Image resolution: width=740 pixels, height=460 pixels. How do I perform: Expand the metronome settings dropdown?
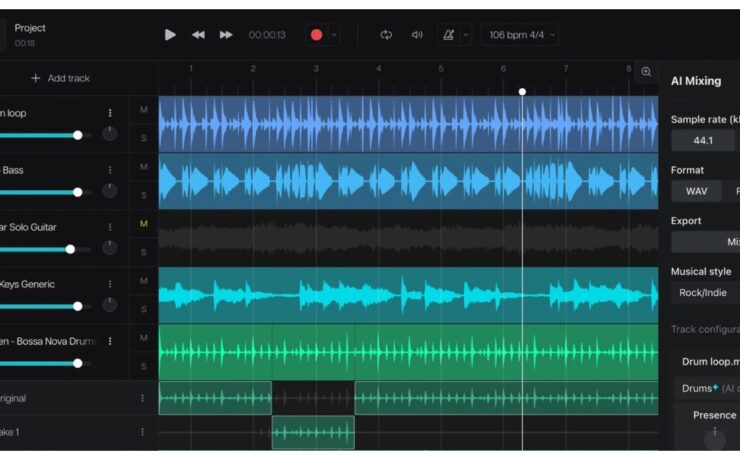465,35
